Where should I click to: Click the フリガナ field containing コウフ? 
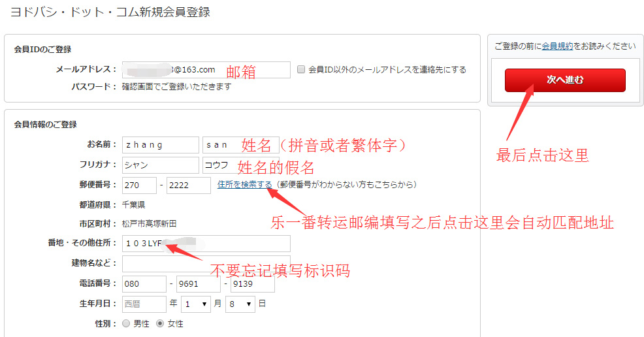point(241,165)
